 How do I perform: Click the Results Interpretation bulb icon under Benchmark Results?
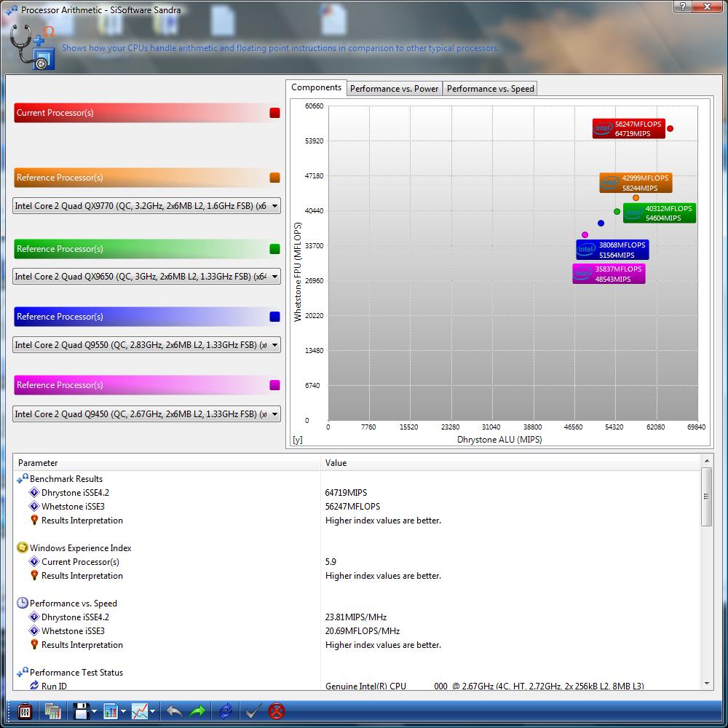(x=34, y=520)
